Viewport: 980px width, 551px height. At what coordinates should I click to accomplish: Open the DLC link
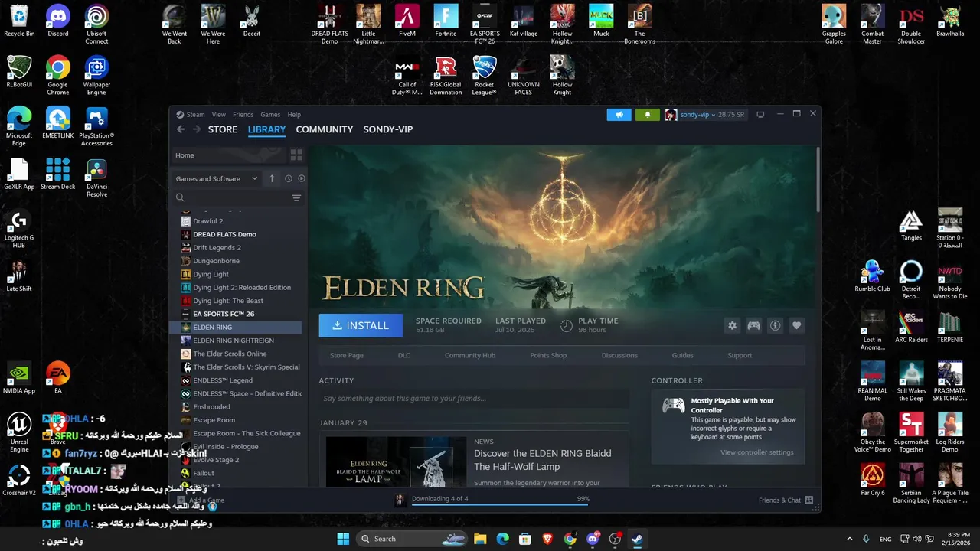click(404, 355)
